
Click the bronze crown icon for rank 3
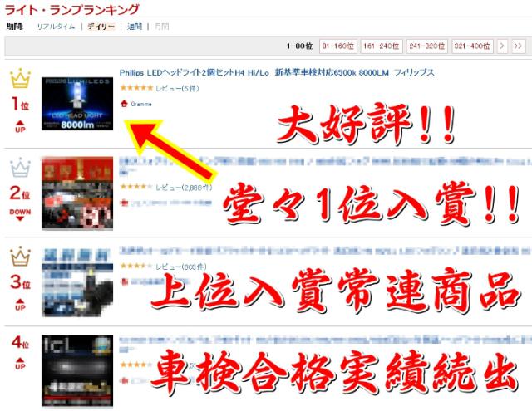click(x=18, y=256)
